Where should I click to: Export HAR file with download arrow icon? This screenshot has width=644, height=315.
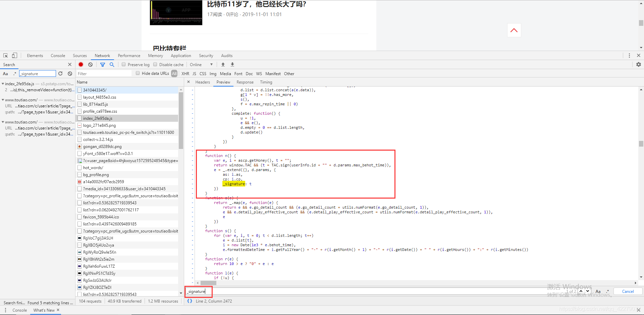[232, 64]
